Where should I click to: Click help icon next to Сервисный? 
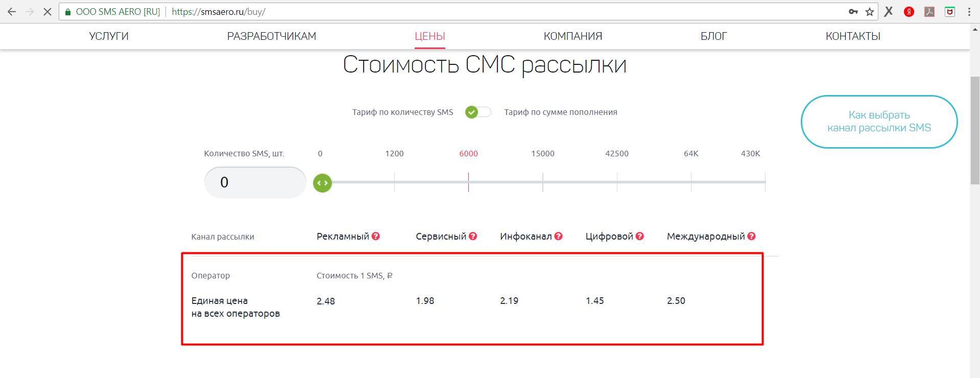pos(473,236)
